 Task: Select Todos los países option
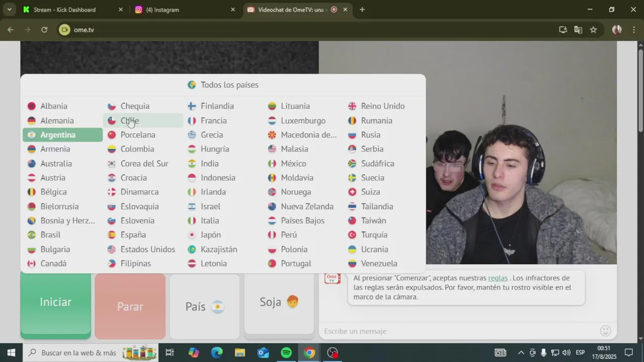[x=223, y=84]
